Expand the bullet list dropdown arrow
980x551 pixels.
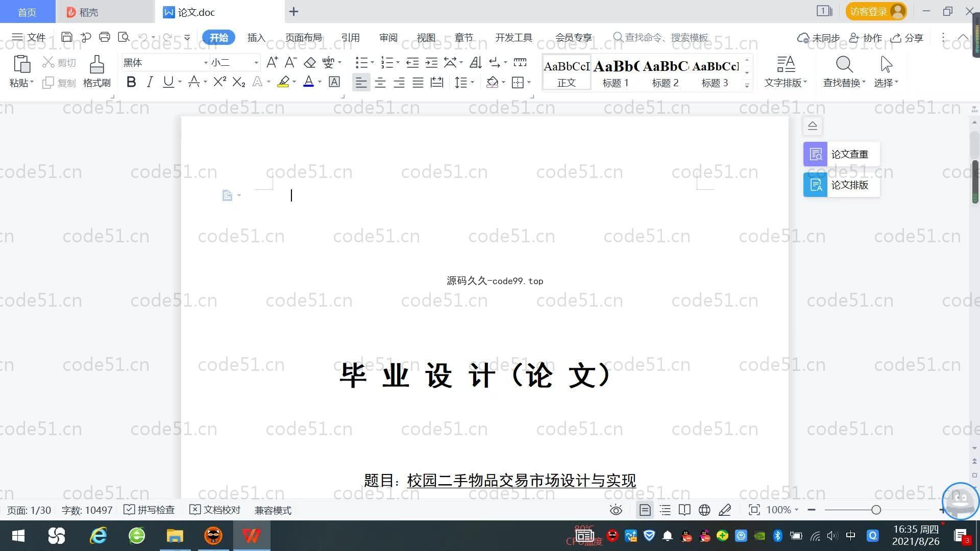tap(372, 63)
